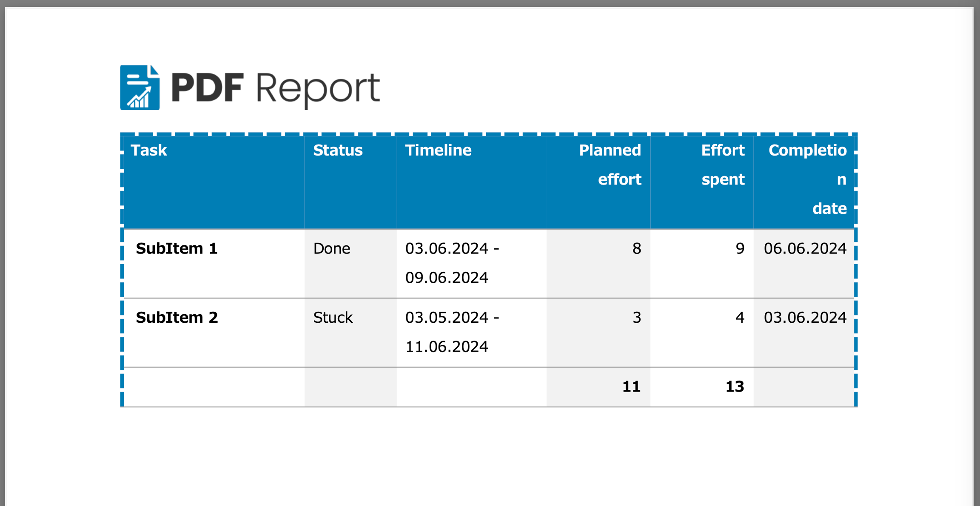Click completion date 03.06.2024
980x506 pixels.
coord(805,317)
